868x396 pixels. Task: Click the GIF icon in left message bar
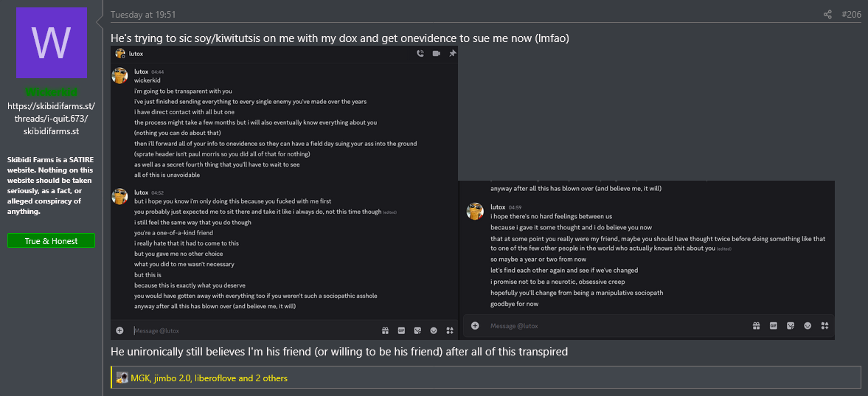402,330
